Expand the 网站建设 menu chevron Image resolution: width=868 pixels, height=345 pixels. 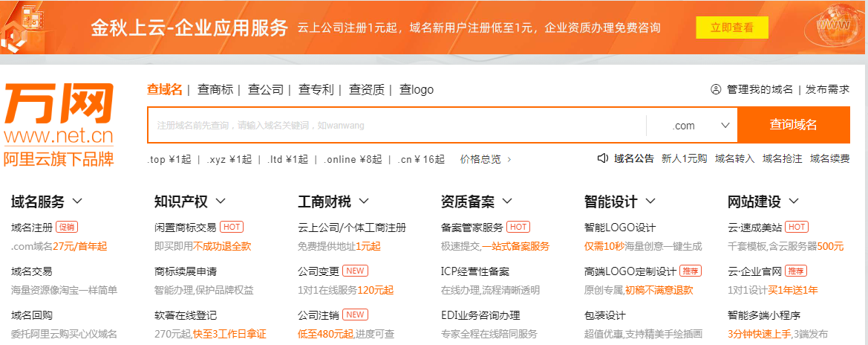click(794, 201)
